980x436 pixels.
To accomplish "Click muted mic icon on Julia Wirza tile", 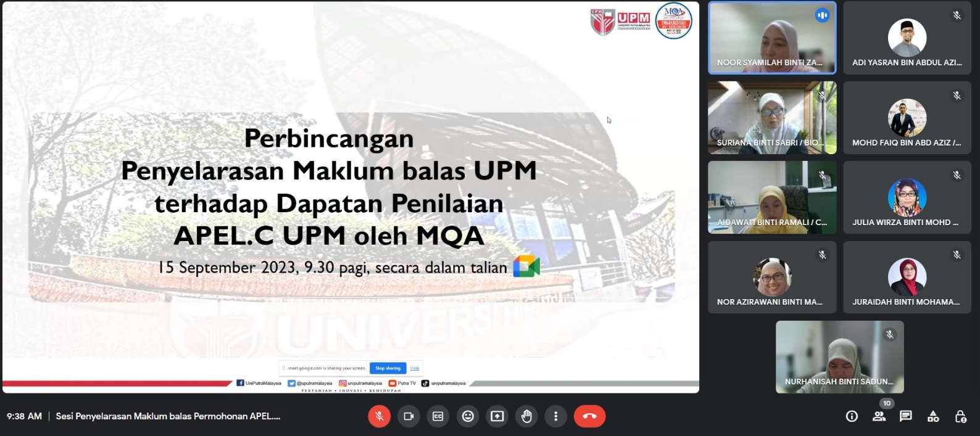I will tap(957, 175).
